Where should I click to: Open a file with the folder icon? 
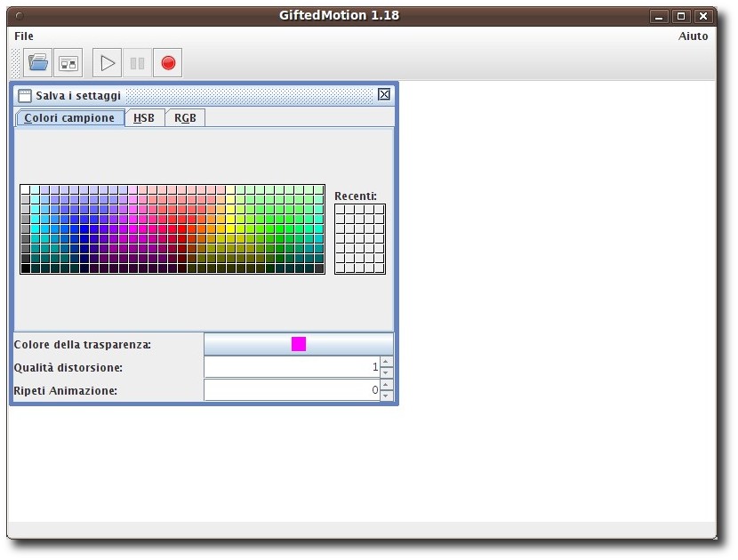click(37, 62)
